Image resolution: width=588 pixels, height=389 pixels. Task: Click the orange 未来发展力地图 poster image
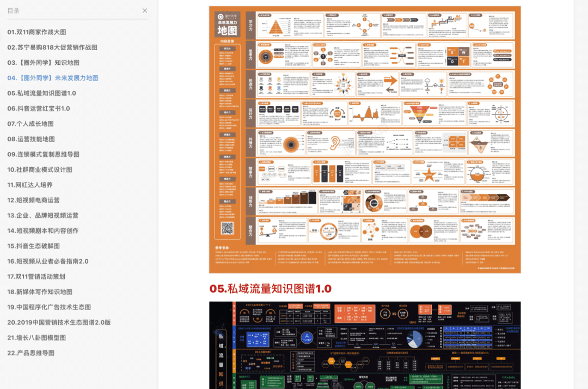tap(365, 139)
